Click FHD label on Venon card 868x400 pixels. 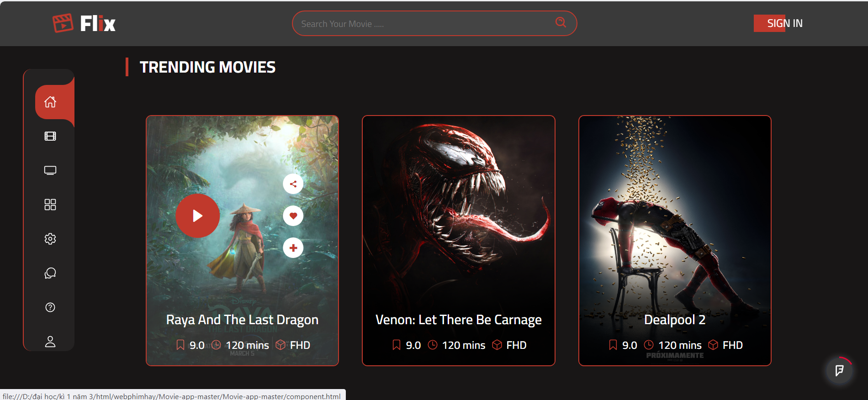516,345
